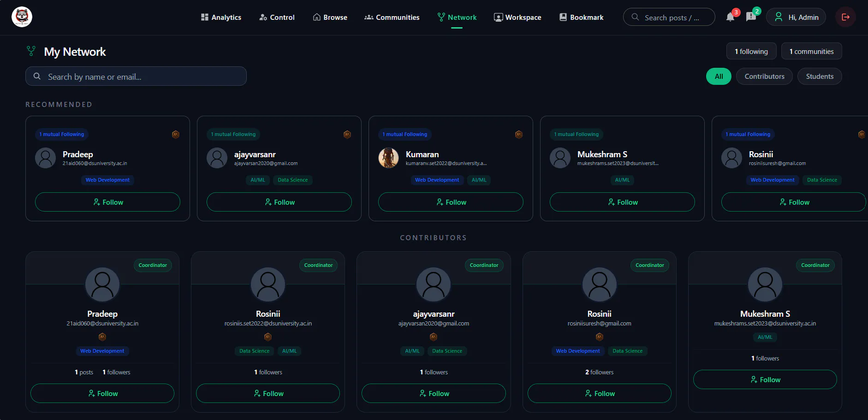Click the badge icon on Kumaran's recommended card
The width and height of the screenshot is (868, 420).
(x=519, y=135)
